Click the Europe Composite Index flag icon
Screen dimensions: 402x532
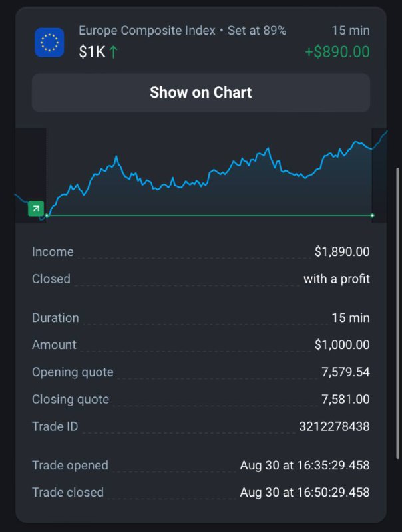(49, 42)
